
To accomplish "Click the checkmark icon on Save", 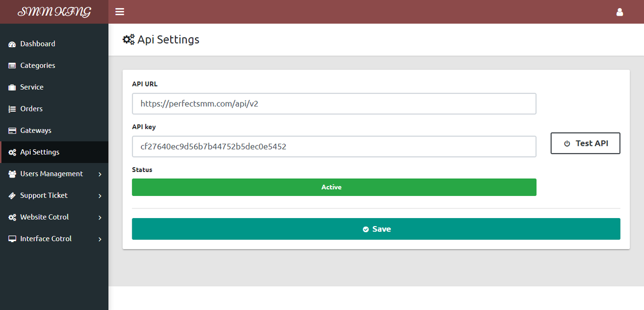I will click(366, 229).
